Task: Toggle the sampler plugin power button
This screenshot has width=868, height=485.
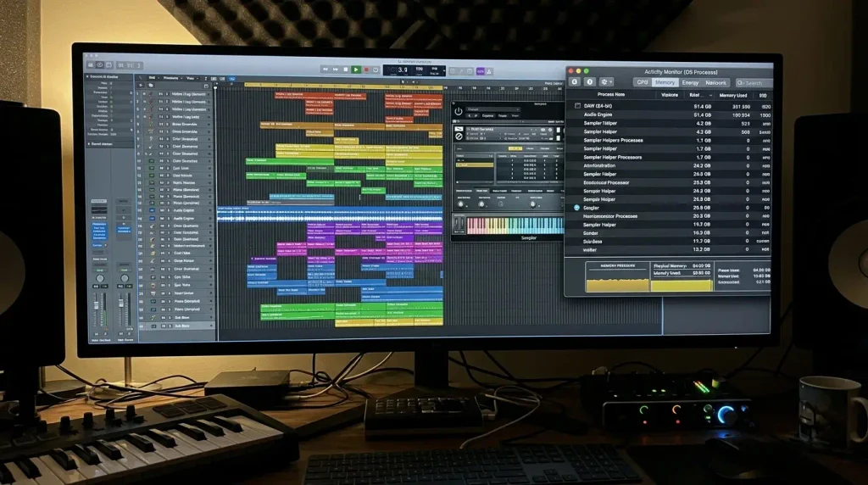Action: (x=459, y=111)
